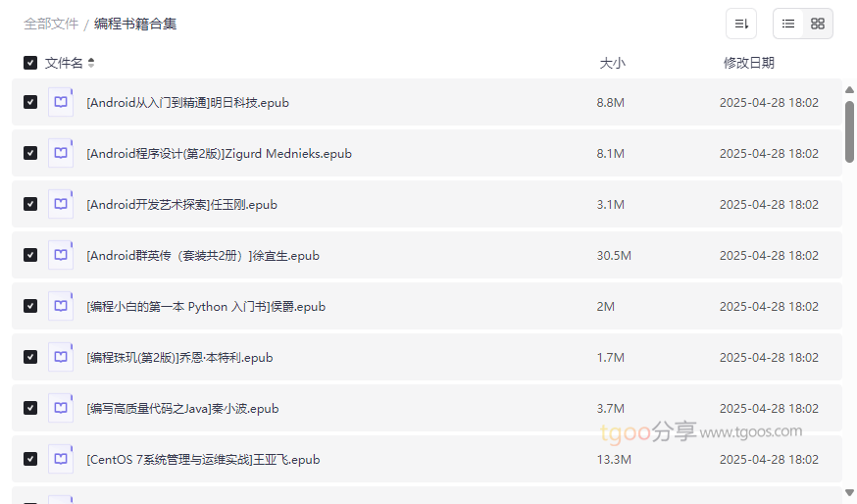Screen dimensions: 857x504
Task: Click the scrollbar up arrow
Action: coord(849,90)
